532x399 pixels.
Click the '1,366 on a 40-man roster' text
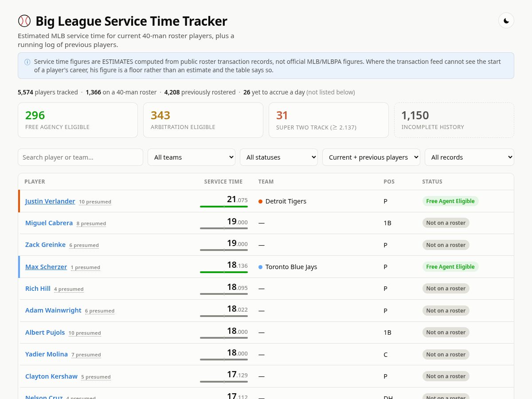[121, 92]
